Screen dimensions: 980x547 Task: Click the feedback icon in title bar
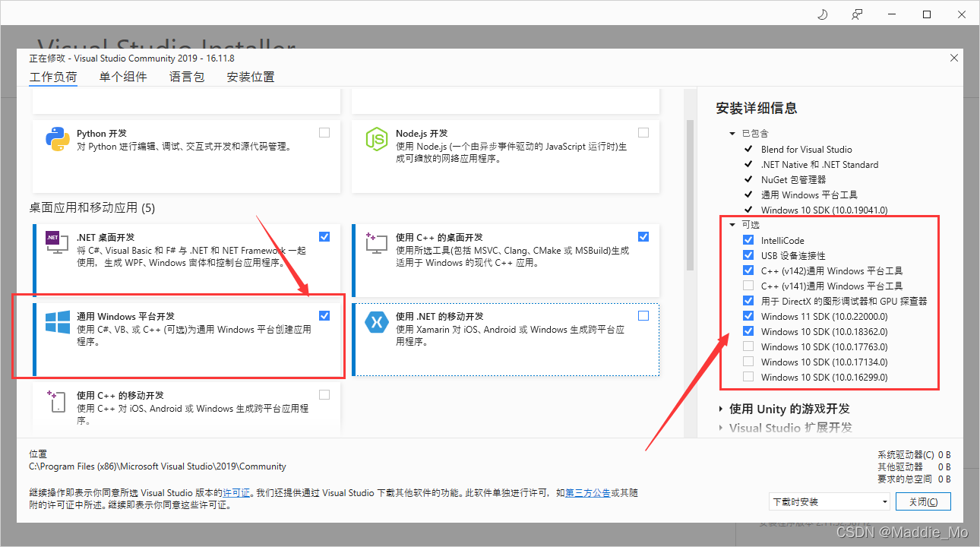coord(857,14)
